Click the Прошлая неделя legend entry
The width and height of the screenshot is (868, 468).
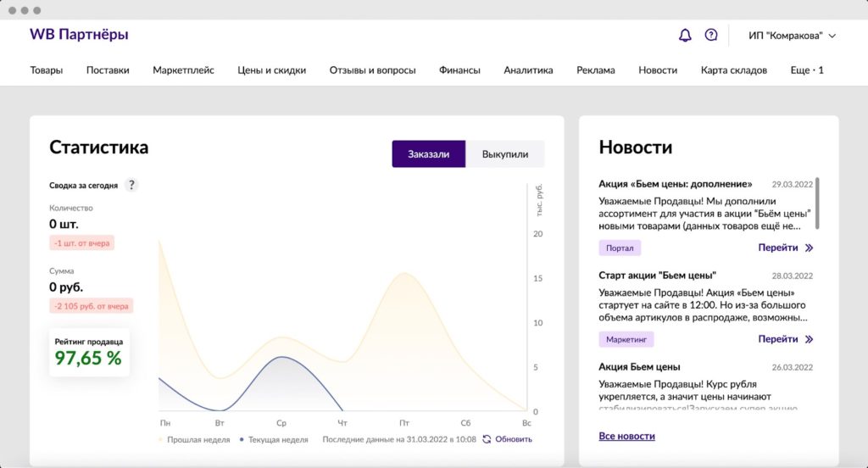[194, 440]
